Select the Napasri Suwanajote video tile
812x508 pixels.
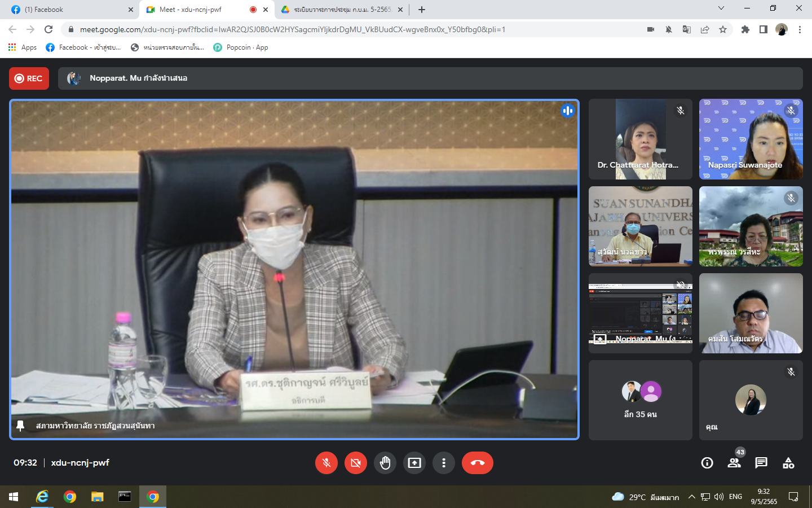[751, 139]
